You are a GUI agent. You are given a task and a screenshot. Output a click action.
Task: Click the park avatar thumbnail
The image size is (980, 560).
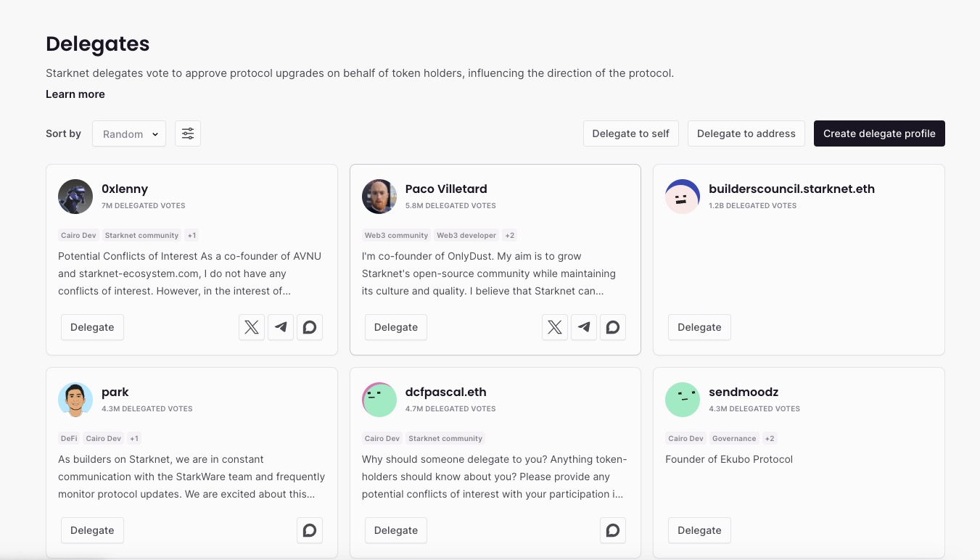pos(75,400)
